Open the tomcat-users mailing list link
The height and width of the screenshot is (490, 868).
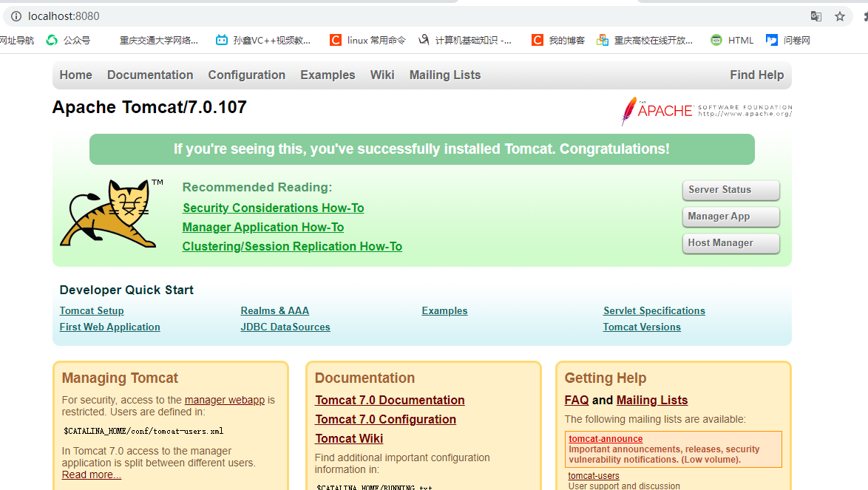point(594,476)
